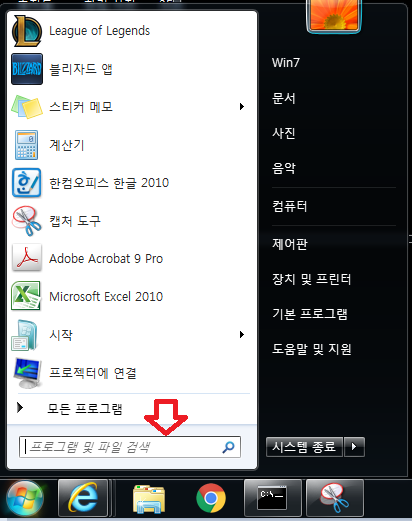This screenshot has height=521, width=412.
Task: Launch the Blizzard app icon
Action: [x=27, y=69]
